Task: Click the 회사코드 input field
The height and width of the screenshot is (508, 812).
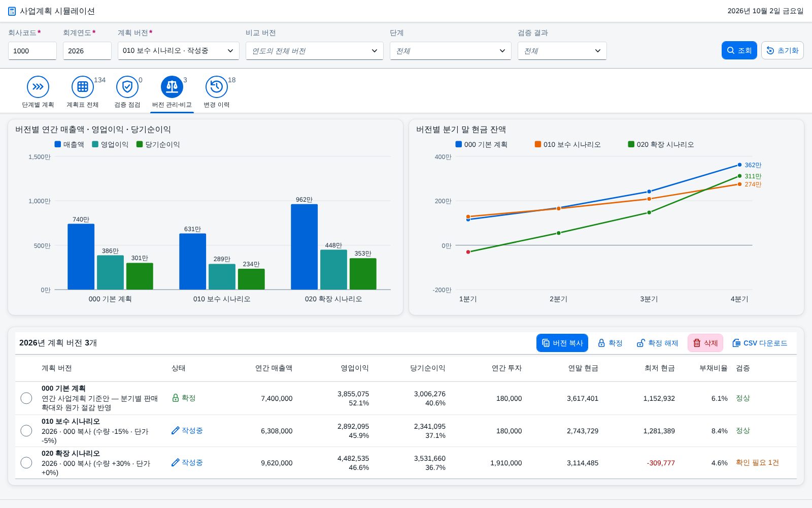Action: coord(32,51)
